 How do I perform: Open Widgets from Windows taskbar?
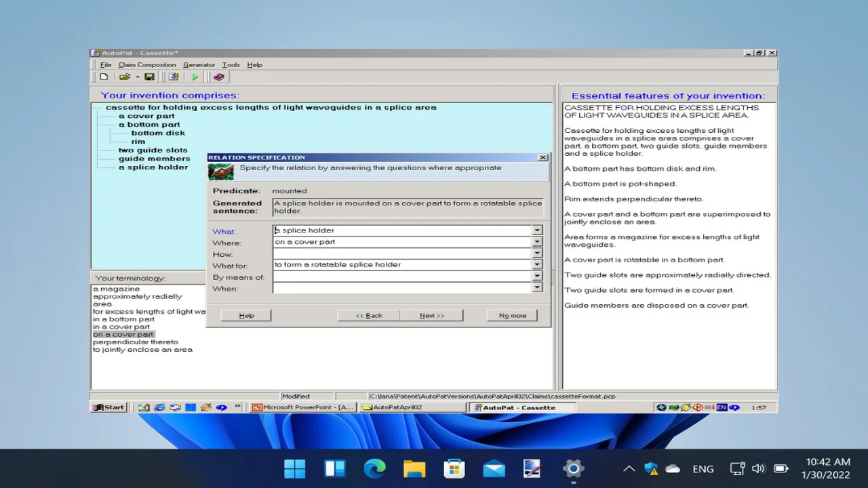tap(335, 468)
